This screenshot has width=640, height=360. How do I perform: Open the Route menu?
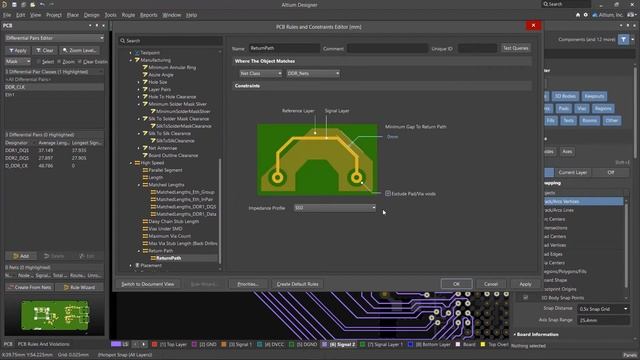[128, 15]
